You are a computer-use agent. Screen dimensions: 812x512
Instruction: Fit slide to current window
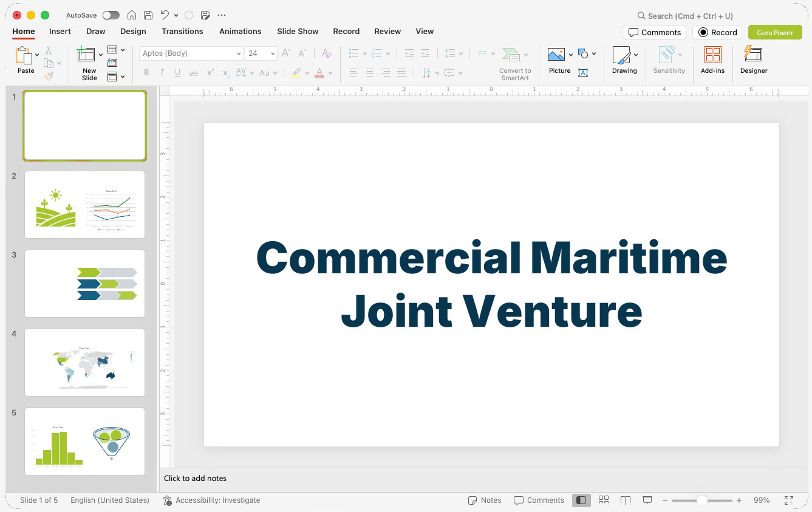pos(788,500)
